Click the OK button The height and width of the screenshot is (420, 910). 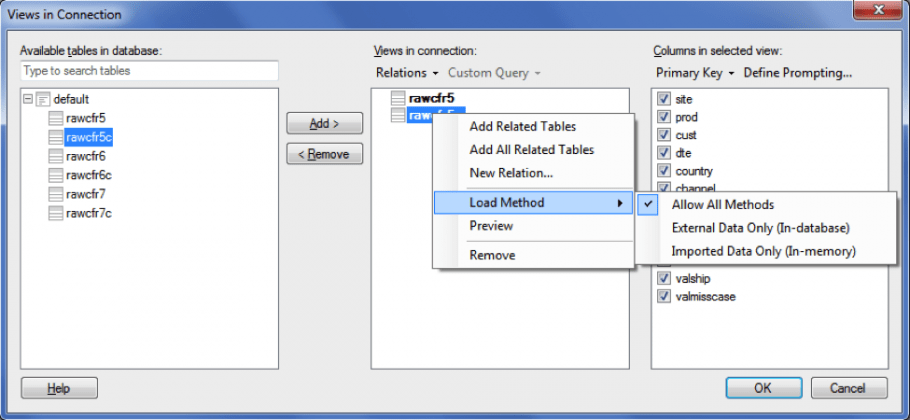point(762,388)
